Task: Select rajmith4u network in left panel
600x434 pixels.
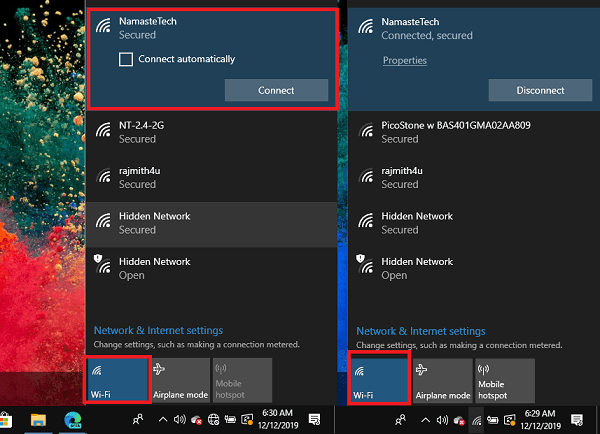Action: (x=212, y=178)
